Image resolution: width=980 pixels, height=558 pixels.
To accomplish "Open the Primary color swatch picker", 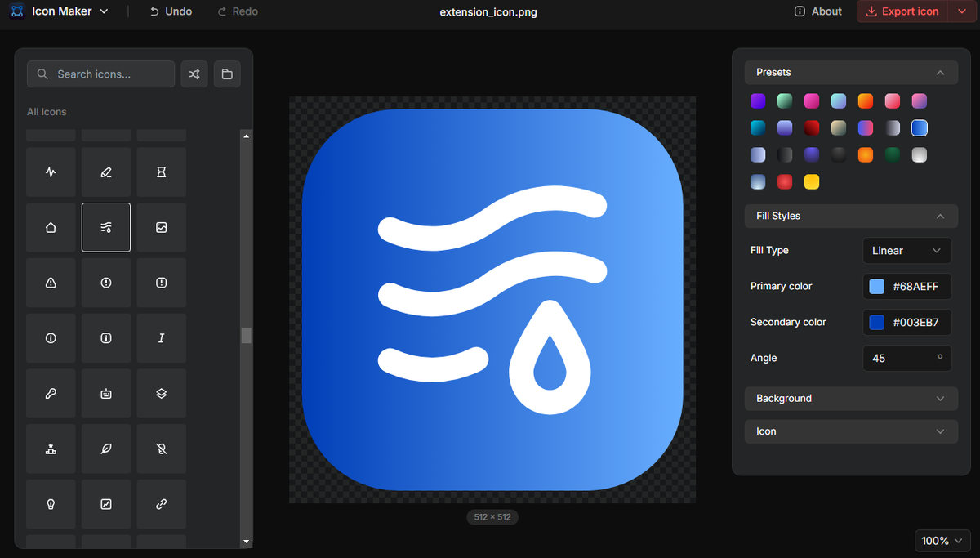I will pyautogui.click(x=876, y=287).
